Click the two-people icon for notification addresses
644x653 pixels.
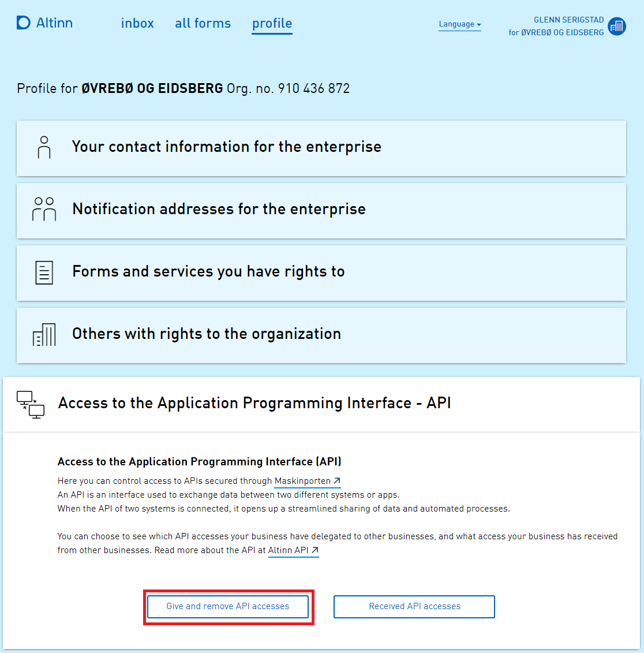click(x=44, y=210)
